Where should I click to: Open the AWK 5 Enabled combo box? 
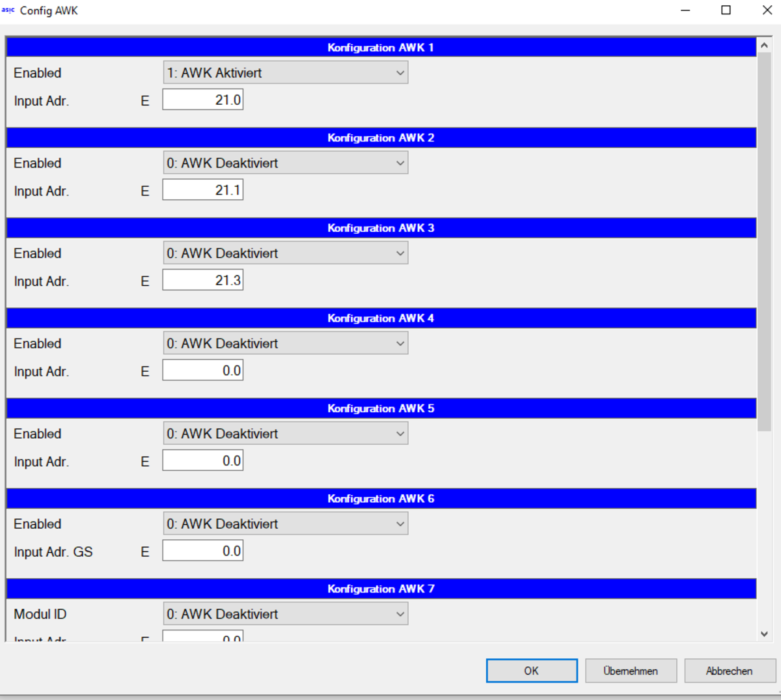pos(285,434)
